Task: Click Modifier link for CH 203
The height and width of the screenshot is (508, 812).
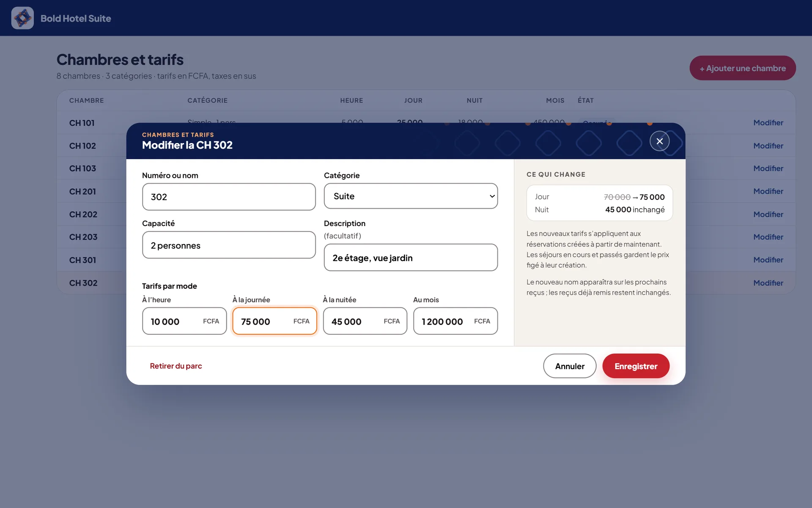Action: point(768,237)
